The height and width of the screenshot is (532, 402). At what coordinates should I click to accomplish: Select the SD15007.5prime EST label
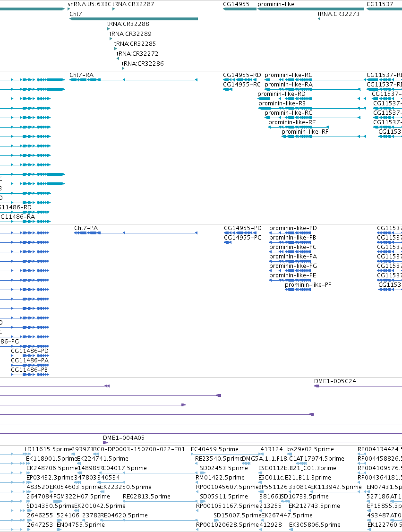[238, 515]
